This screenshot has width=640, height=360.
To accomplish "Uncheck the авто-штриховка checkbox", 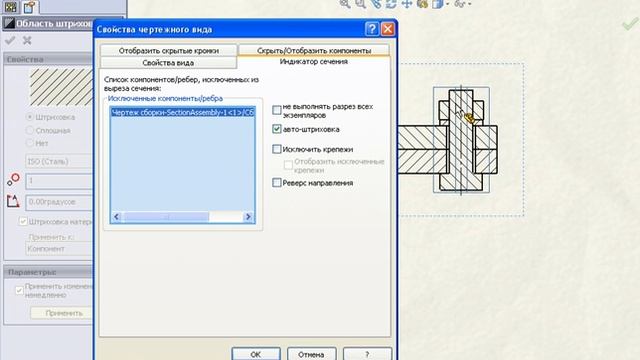I will pos(277,129).
